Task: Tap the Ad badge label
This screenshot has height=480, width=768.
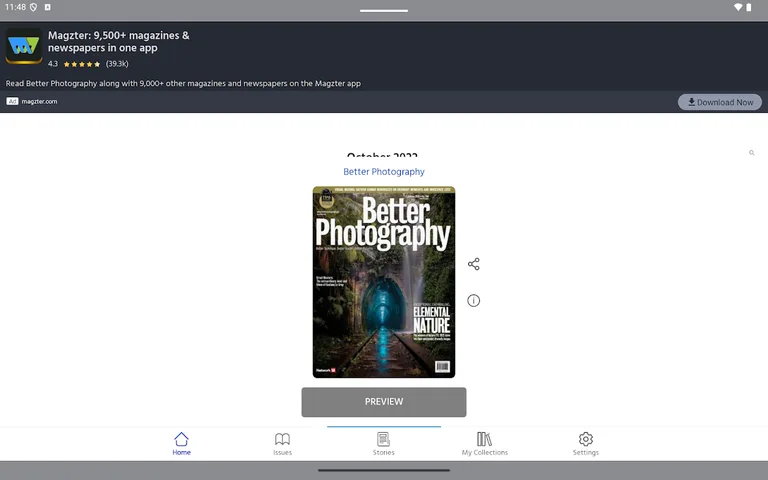Action: click(x=12, y=101)
